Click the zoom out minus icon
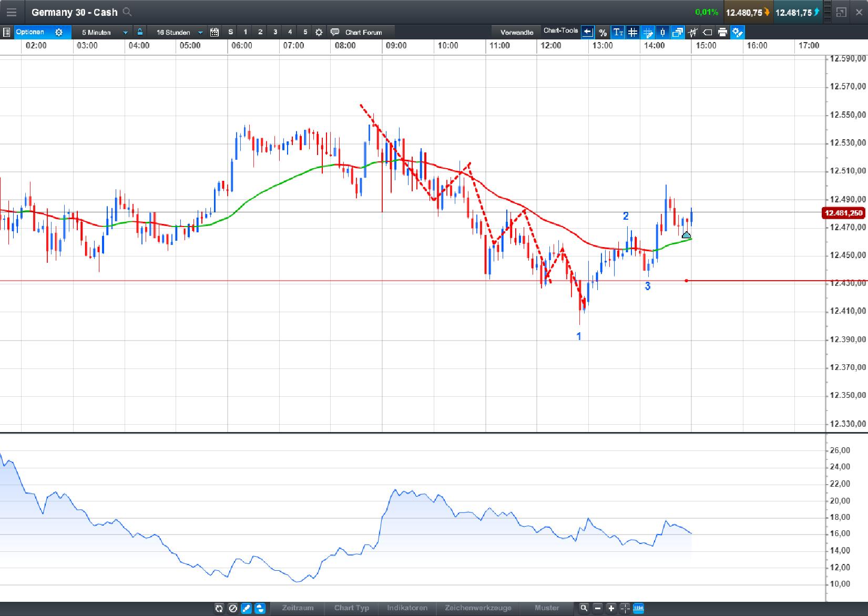The height and width of the screenshot is (616, 868). pos(597,608)
